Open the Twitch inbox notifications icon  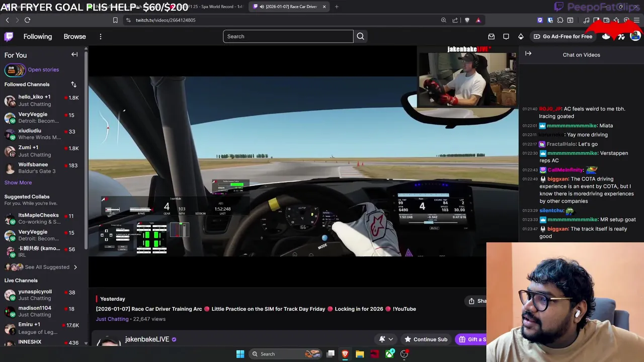491,37
